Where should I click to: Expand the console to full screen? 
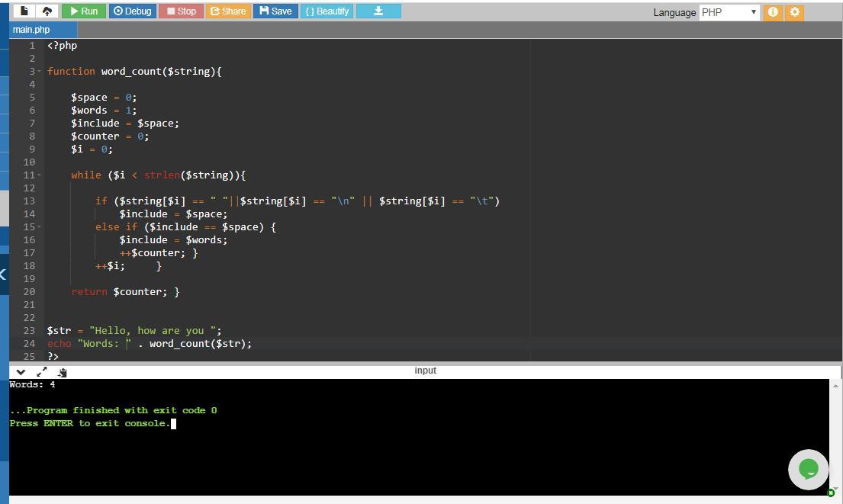41,372
